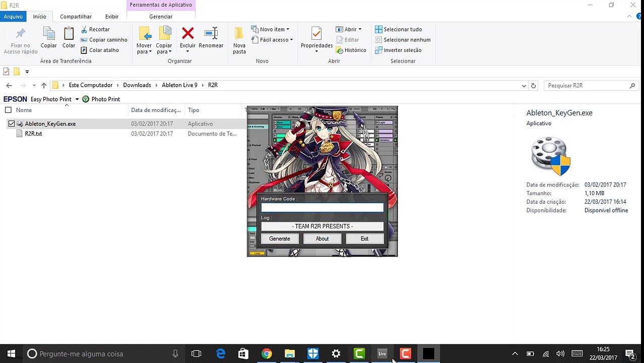Open Novo item dropdown
The height and width of the screenshot is (363, 644).
pos(271,29)
